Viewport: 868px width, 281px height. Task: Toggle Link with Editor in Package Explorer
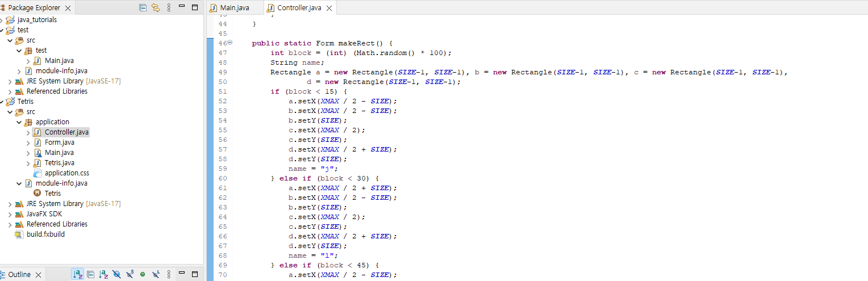point(155,8)
